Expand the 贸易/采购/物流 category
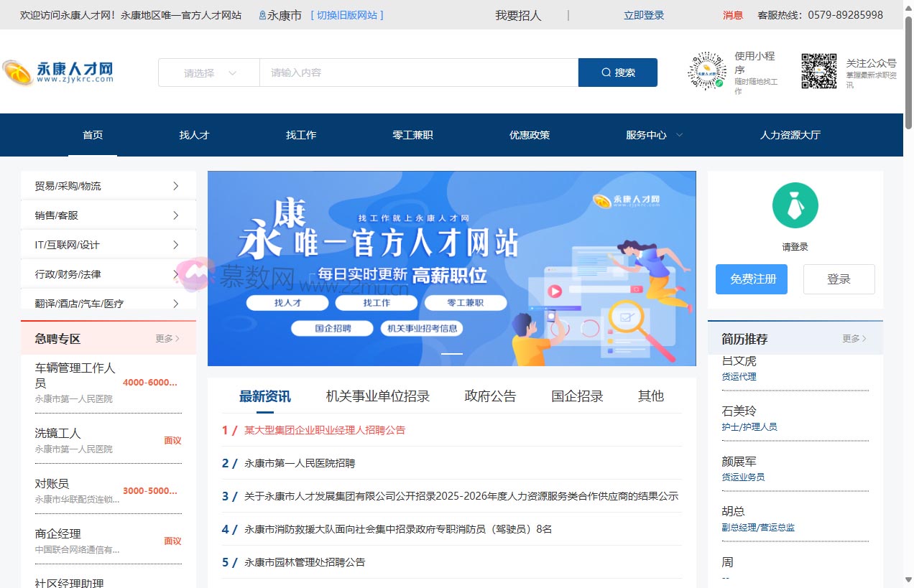914x588 pixels. (108, 185)
